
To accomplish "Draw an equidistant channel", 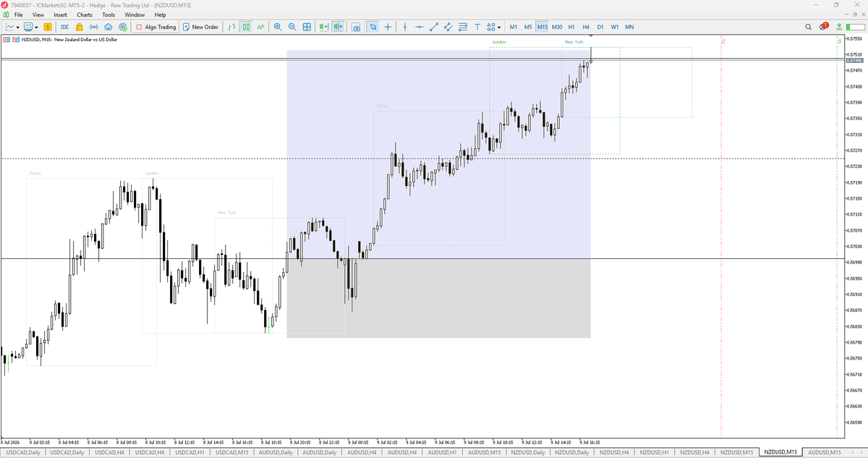I will (x=448, y=27).
